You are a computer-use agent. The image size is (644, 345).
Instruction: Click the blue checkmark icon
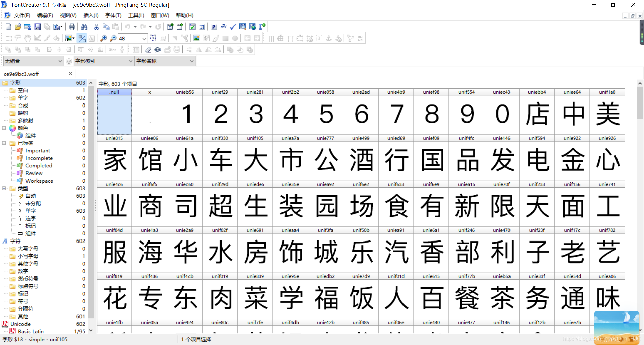tap(233, 27)
